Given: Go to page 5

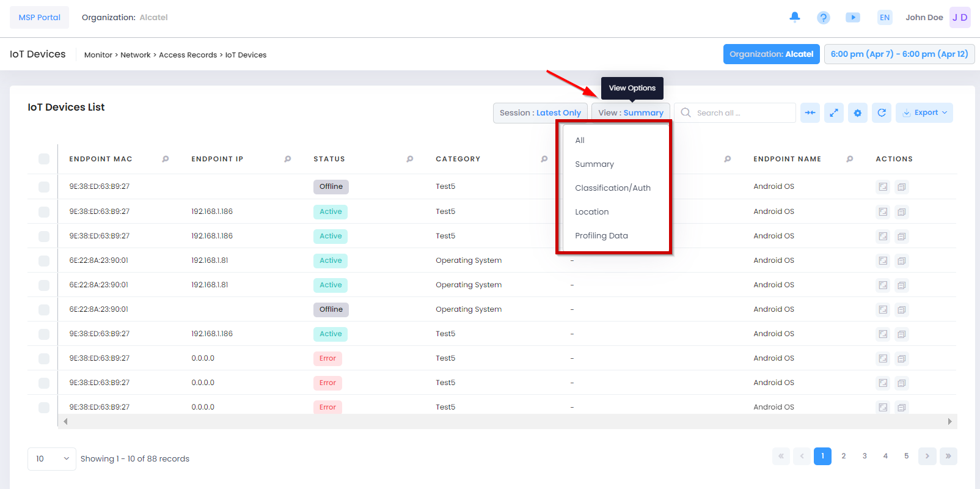Looking at the screenshot, I should pos(906,456).
